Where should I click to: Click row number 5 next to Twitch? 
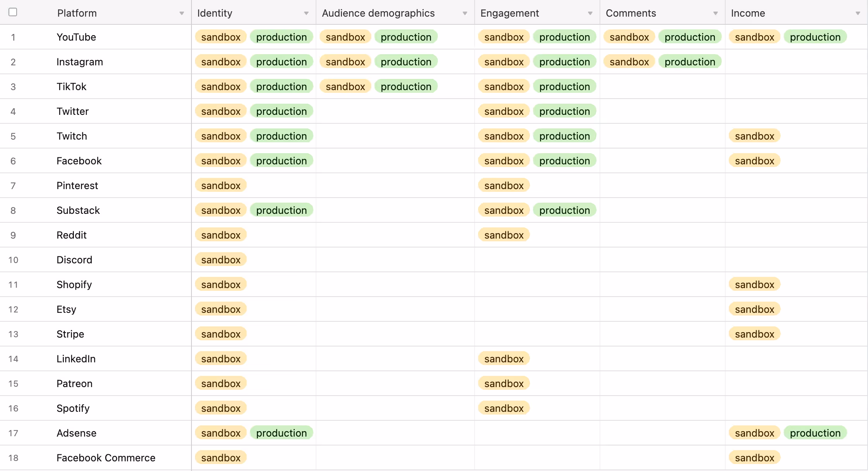13,136
